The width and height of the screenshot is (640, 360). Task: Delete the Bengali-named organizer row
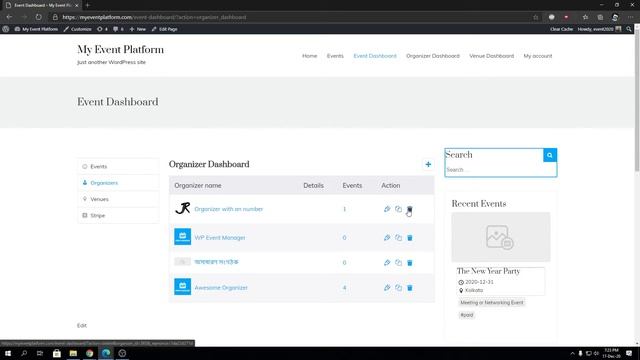410,262
